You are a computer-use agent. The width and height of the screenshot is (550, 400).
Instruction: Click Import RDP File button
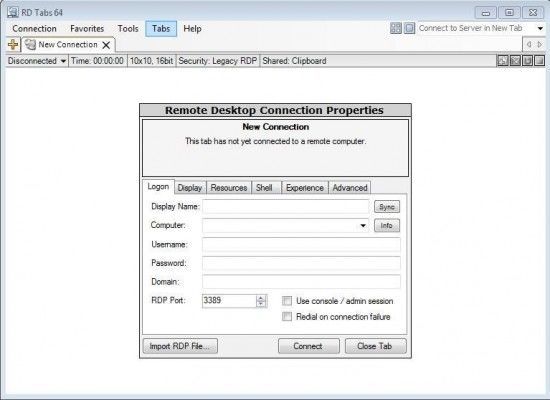pyautogui.click(x=180, y=346)
